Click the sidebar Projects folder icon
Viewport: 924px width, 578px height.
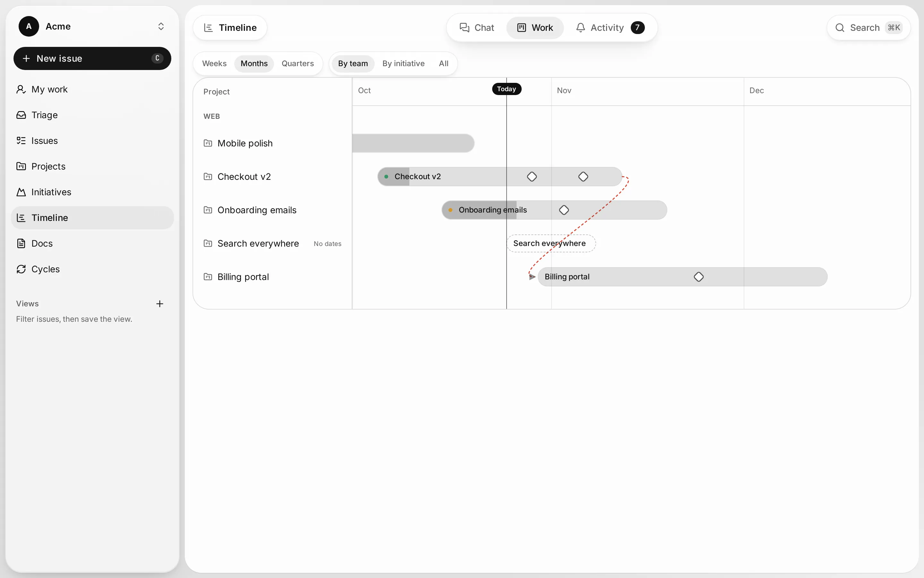point(21,166)
